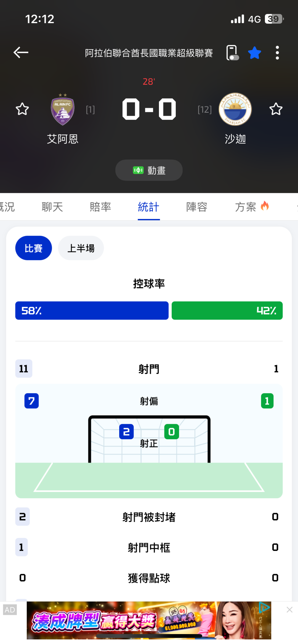Select the 比賽 filter pill

coord(33,248)
